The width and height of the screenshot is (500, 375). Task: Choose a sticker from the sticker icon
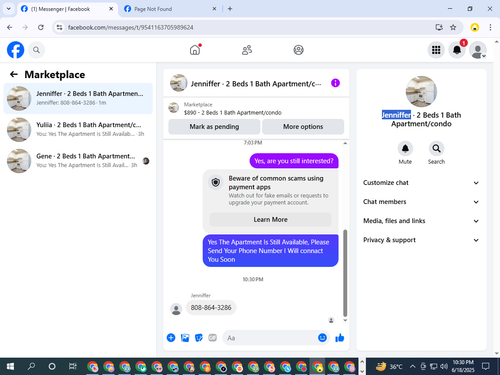tap(199, 338)
